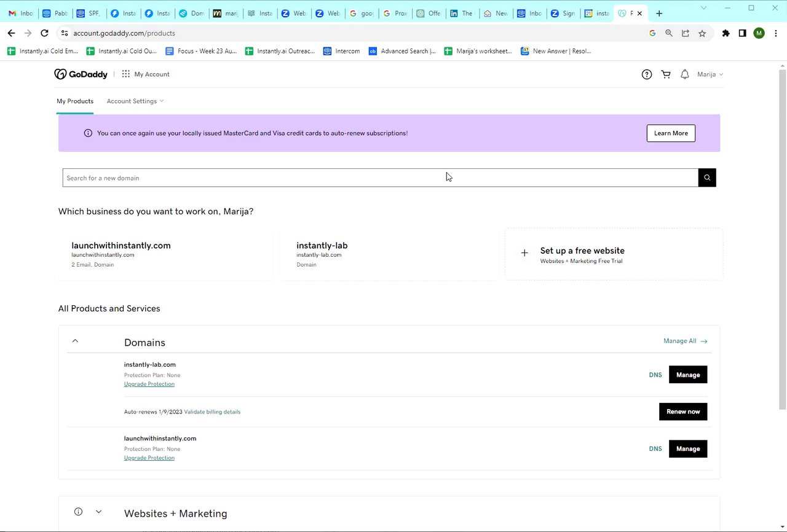The image size is (787, 532).
Task: Click Validate billing details link
Action: pos(212,412)
